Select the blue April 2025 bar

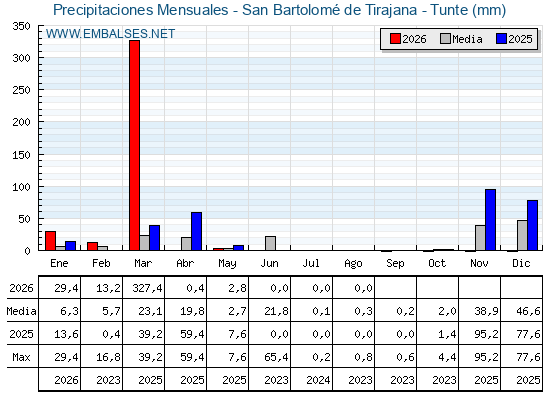click(196, 231)
